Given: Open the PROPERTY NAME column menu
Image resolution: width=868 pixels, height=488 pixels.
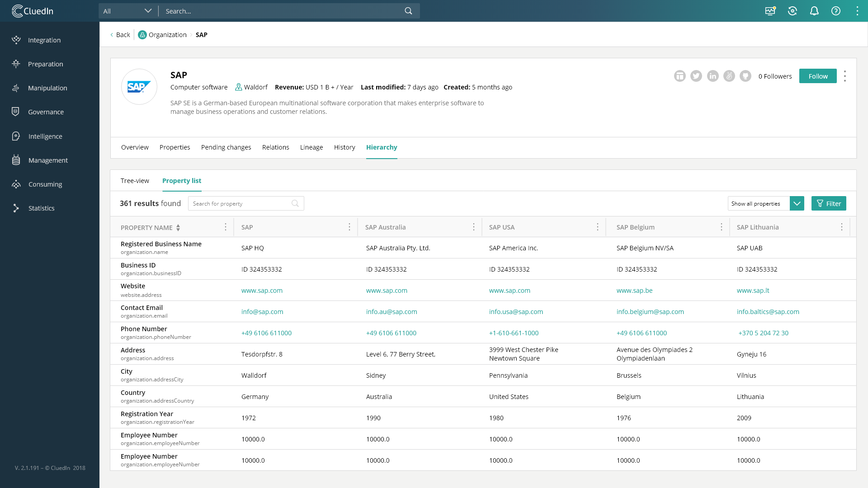Looking at the screenshot, I should pyautogui.click(x=226, y=227).
